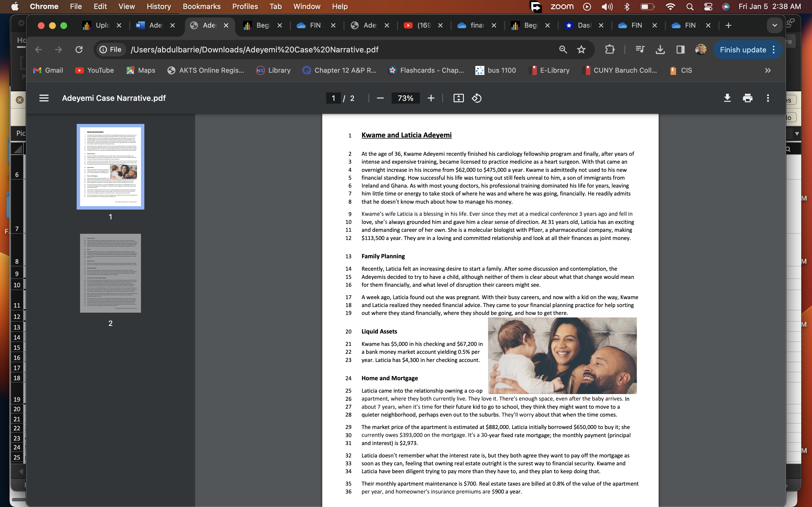
Task: Click the PDF toolbar download icon
Action: click(x=727, y=98)
